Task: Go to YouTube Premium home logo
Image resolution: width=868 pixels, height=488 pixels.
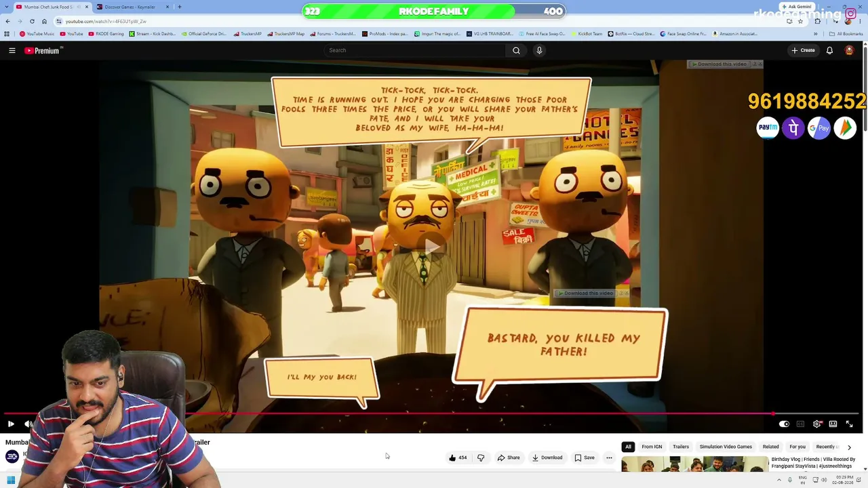Action: point(43,50)
